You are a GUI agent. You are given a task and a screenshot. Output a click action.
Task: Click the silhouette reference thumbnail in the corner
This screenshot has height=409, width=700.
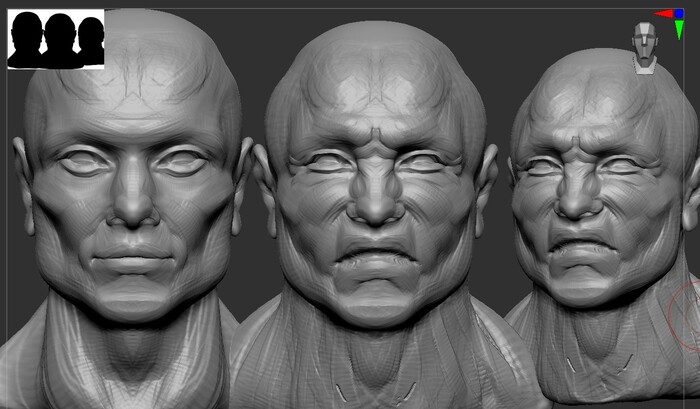tap(56, 39)
